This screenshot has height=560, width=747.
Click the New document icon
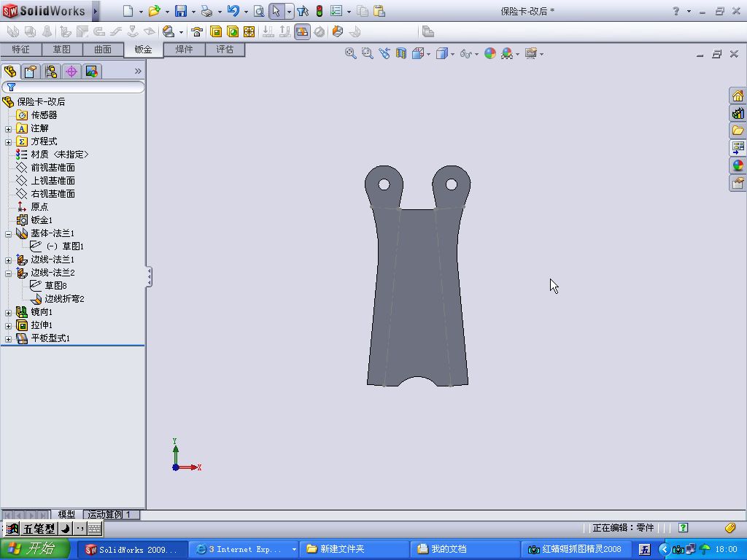[128, 11]
